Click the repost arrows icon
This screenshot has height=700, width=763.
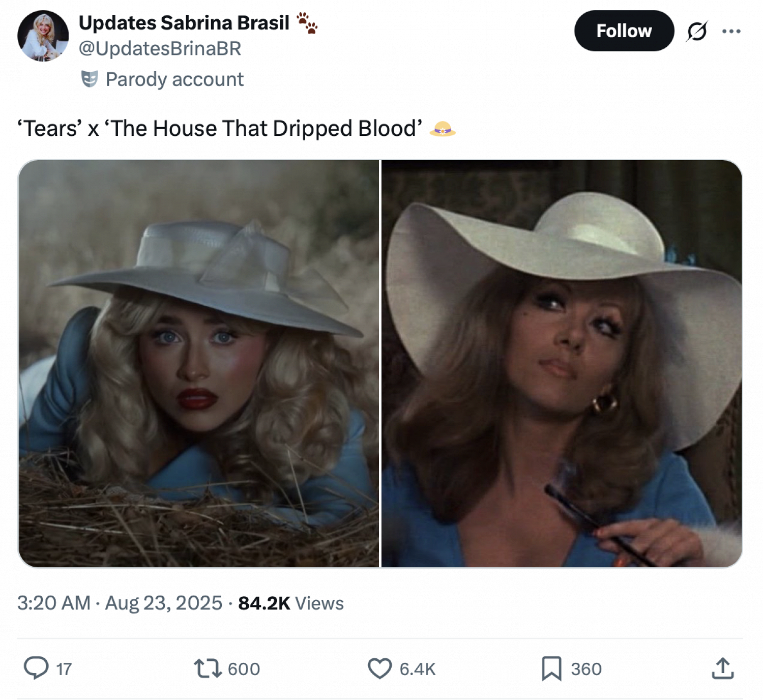(208, 668)
